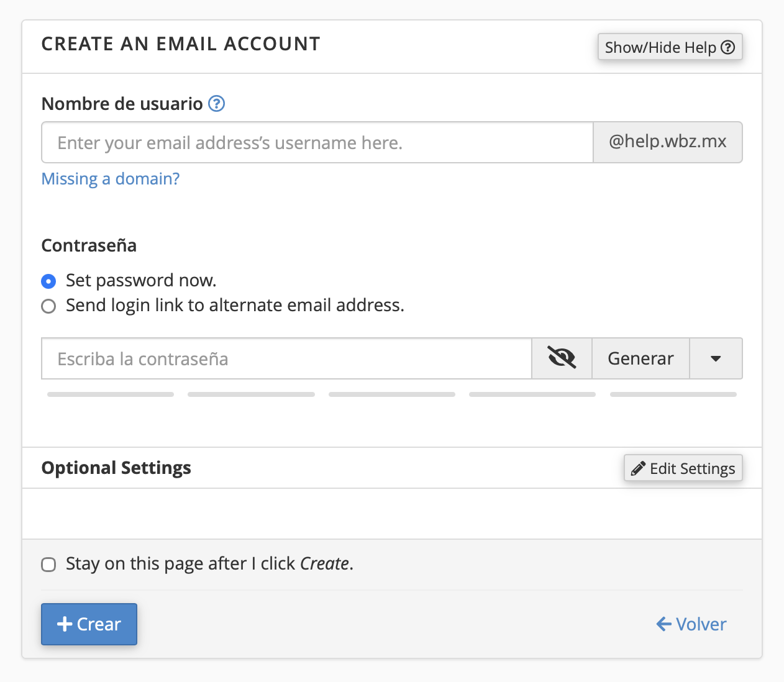Image resolution: width=784 pixels, height=682 pixels.
Task: Click the last password strength bar segment
Action: pyautogui.click(x=673, y=394)
